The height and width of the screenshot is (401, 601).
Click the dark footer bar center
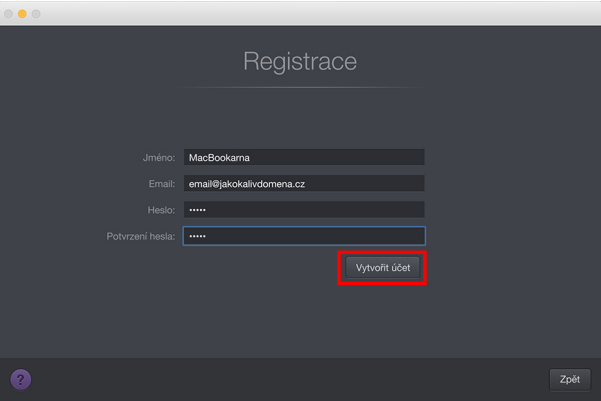click(300, 379)
